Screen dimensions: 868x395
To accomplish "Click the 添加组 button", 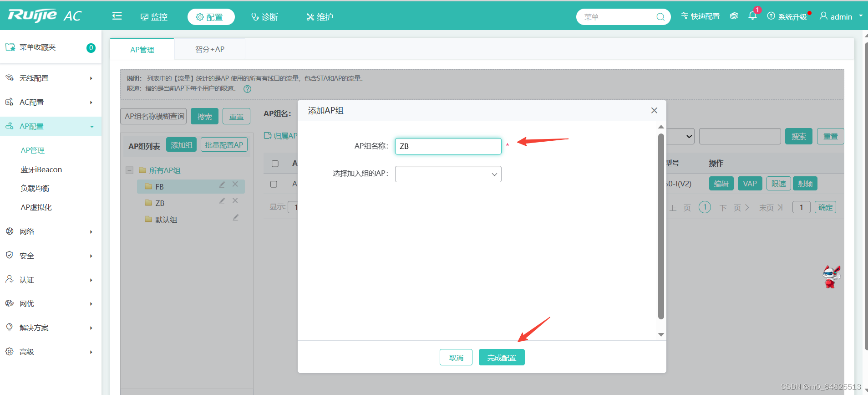I will (x=181, y=145).
